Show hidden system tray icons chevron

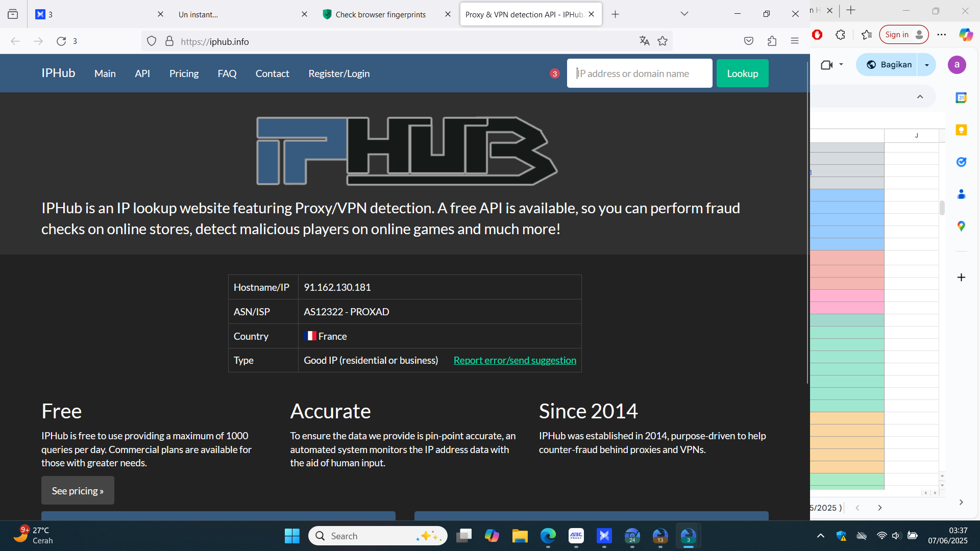point(820,536)
